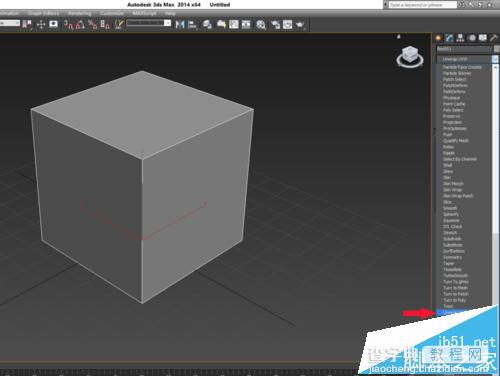Choose Point Cache modifier
500x376 pixels.
click(x=454, y=104)
